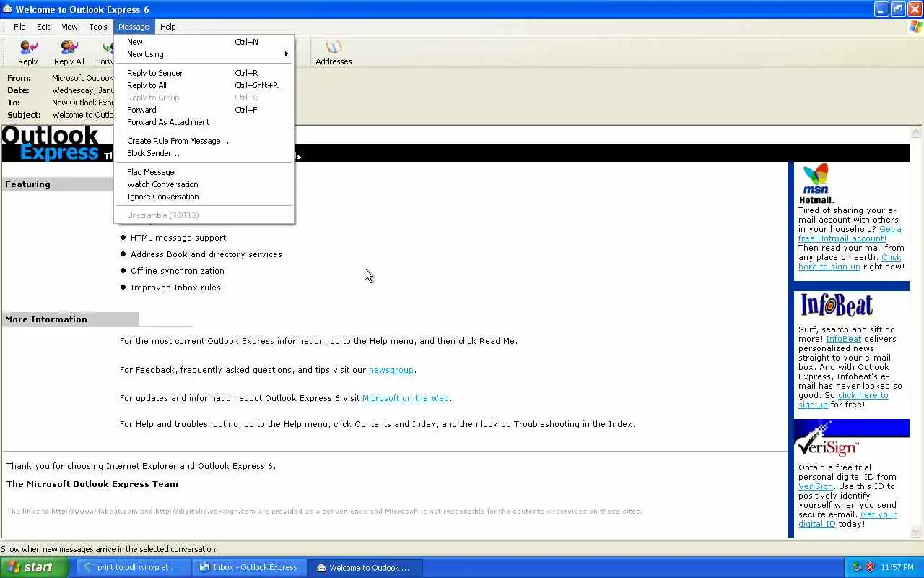Viewport: 924px width, 578px height.
Task: Select Reply to All menu entry
Action: (204, 85)
